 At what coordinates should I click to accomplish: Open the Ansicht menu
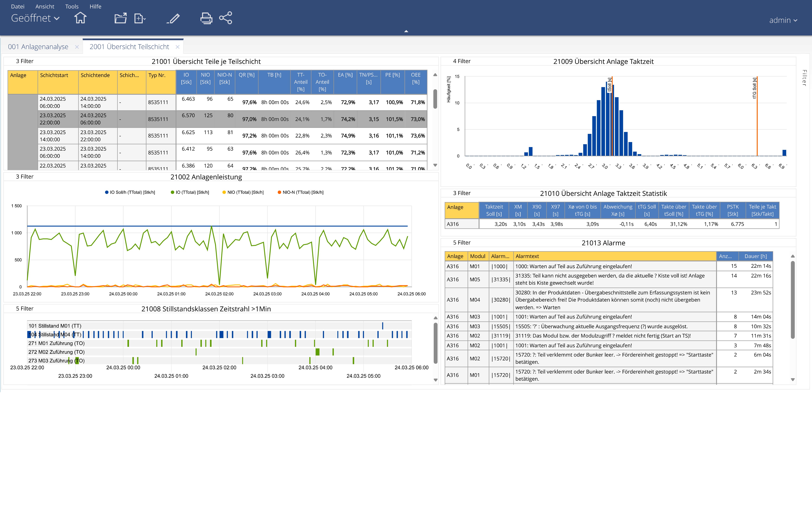coord(45,7)
